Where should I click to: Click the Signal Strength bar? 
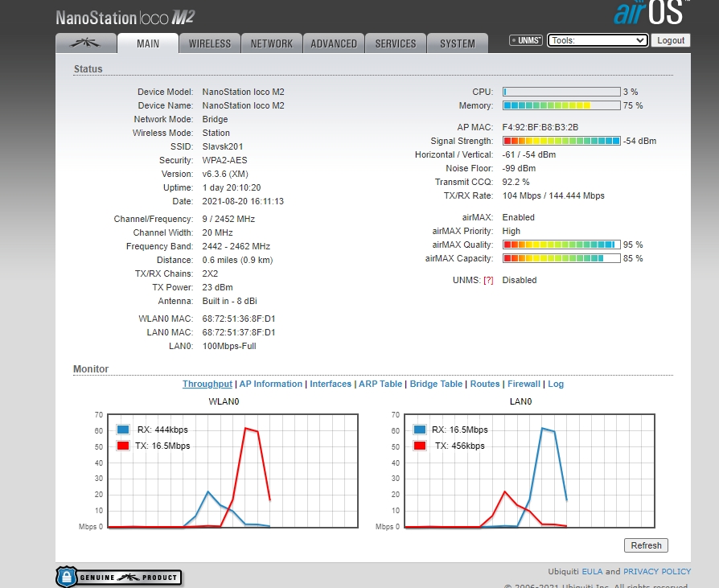[561, 141]
